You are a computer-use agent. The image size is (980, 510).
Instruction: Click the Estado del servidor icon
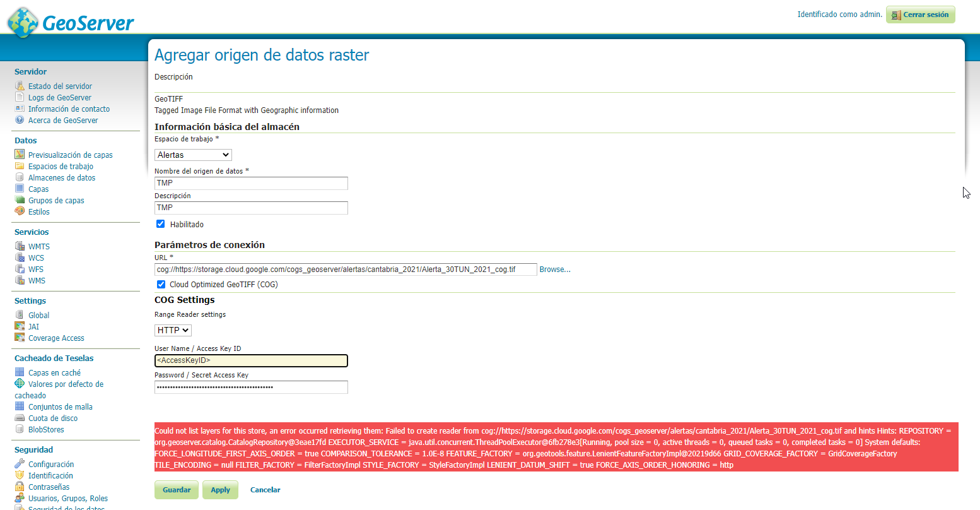point(20,86)
